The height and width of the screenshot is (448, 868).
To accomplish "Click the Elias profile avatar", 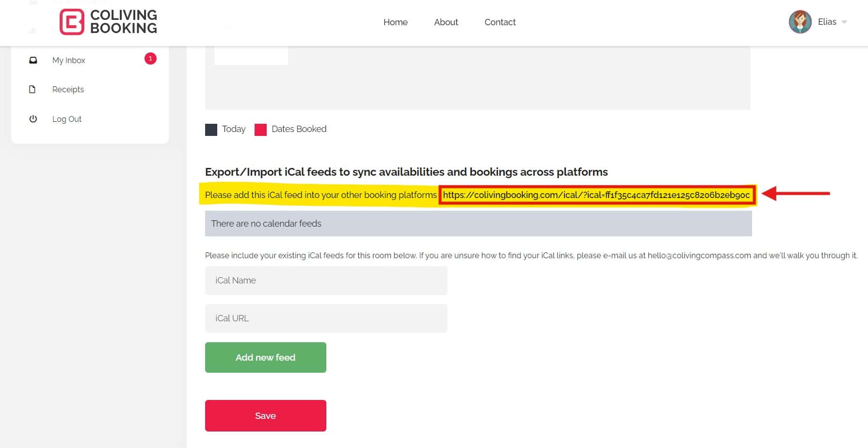I will [x=800, y=22].
